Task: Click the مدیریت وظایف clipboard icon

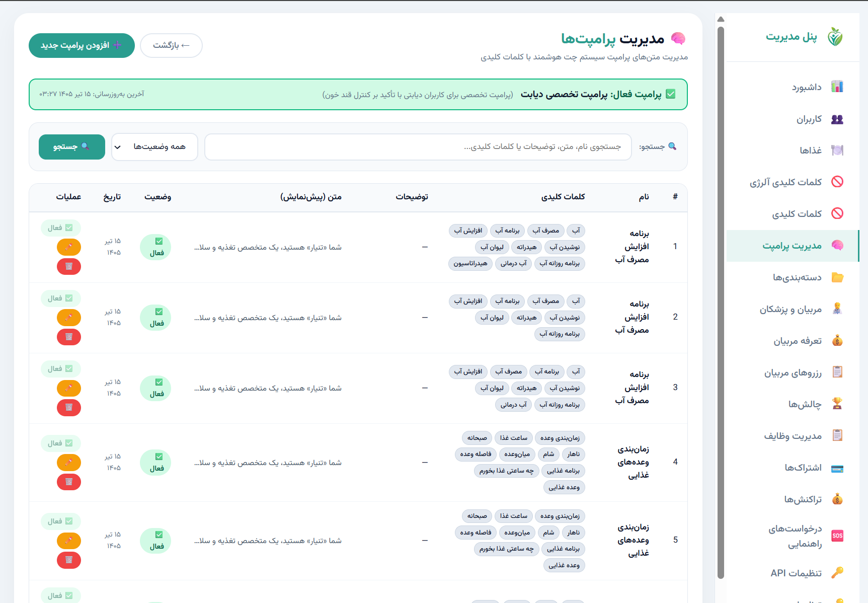Action: pyautogui.click(x=837, y=435)
